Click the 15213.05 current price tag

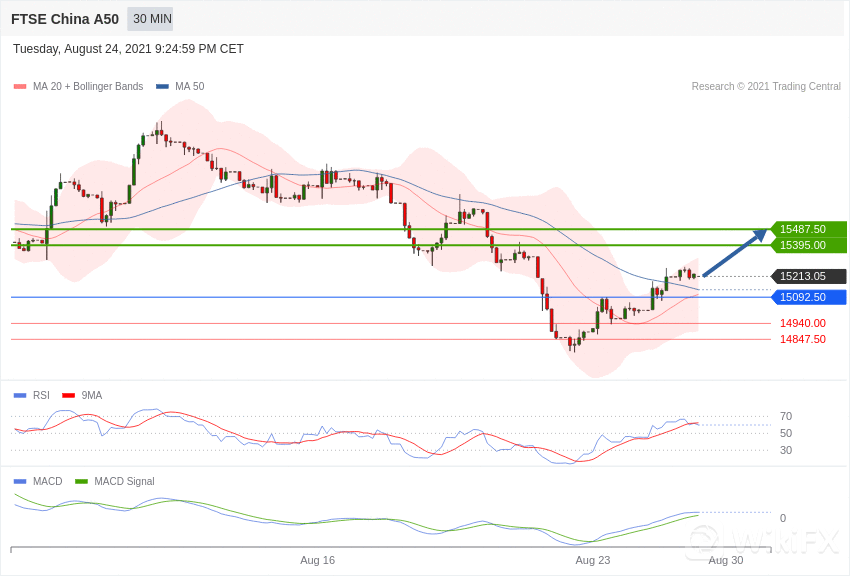[x=808, y=276]
